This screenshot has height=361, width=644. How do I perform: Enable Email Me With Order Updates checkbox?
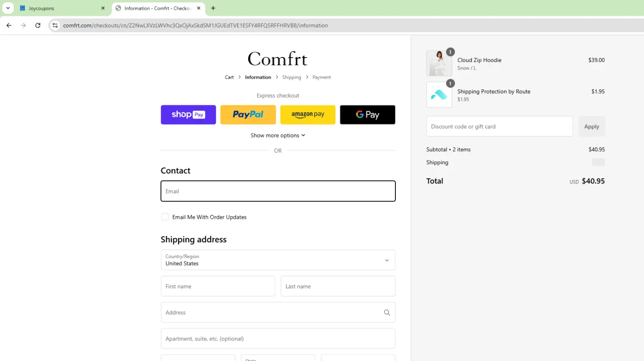tap(165, 217)
